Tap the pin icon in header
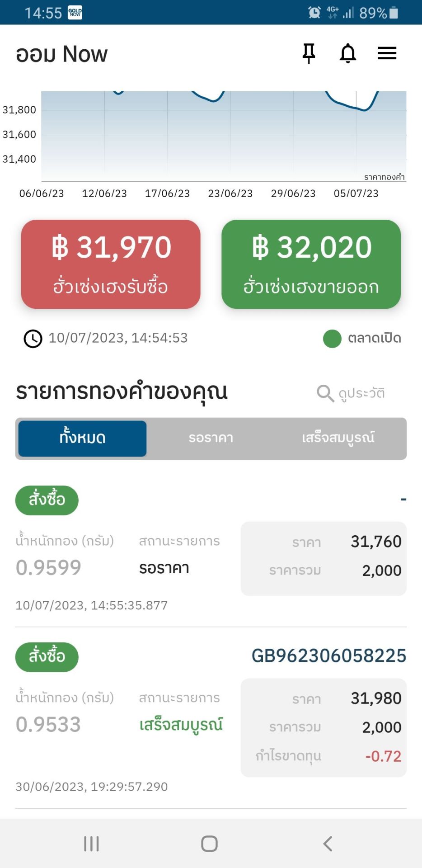Viewport: 422px width, 868px height. coord(309,53)
